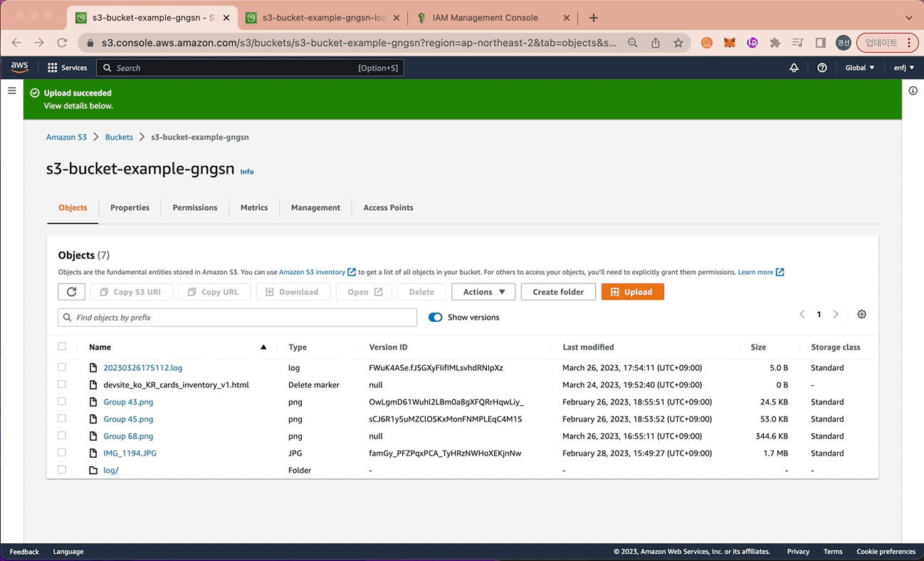Image resolution: width=924 pixels, height=561 pixels.
Task: Open the enfj account dropdown
Action: (904, 68)
